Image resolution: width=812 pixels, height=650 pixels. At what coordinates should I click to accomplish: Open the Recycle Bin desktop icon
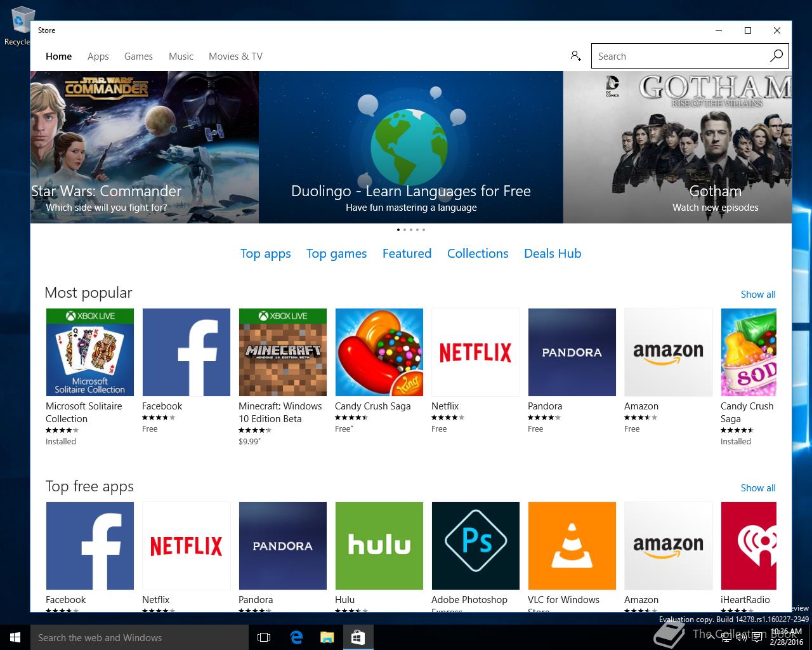(x=19, y=27)
